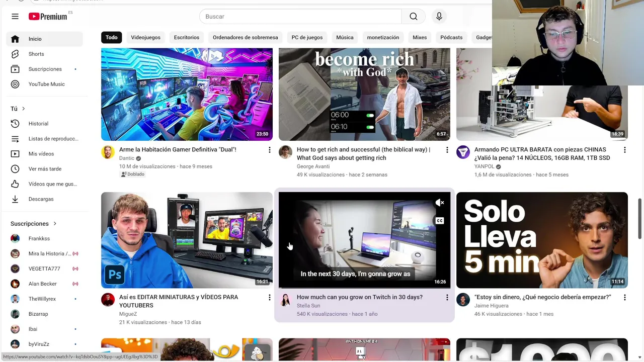Open options menu for Dantic video

point(270,150)
